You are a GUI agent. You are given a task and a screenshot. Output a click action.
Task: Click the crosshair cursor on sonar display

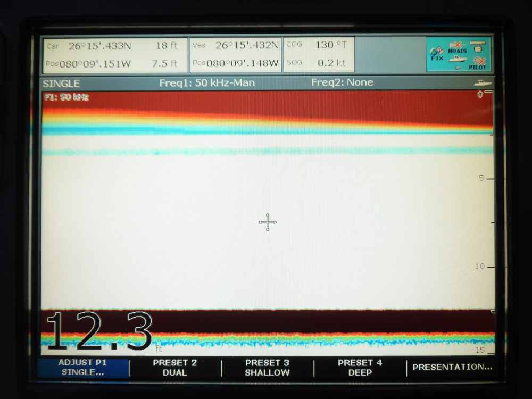pyautogui.click(x=268, y=222)
